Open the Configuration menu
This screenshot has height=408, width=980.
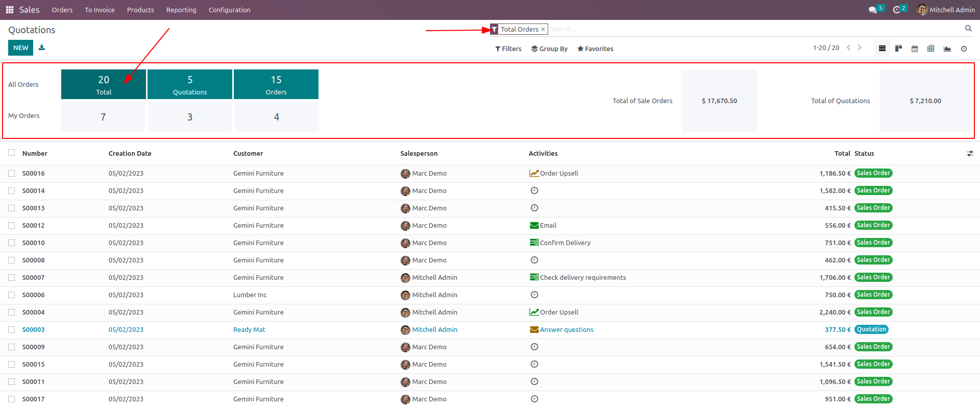(x=229, y=10)
